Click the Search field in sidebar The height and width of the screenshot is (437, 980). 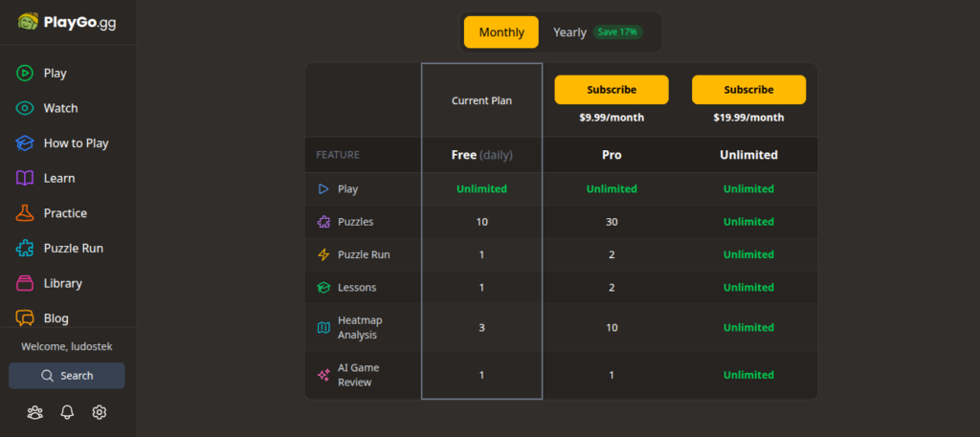(67, 376)
